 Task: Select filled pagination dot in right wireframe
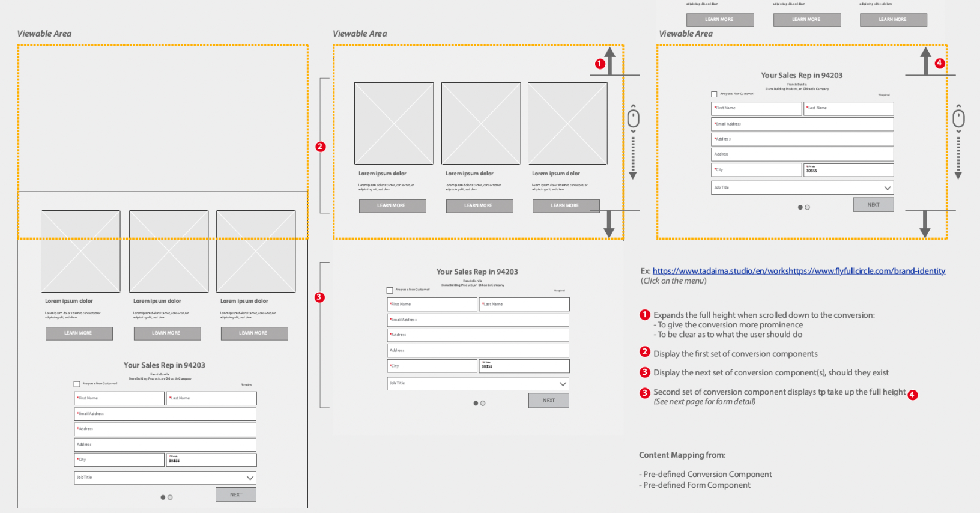pos(800,207)
